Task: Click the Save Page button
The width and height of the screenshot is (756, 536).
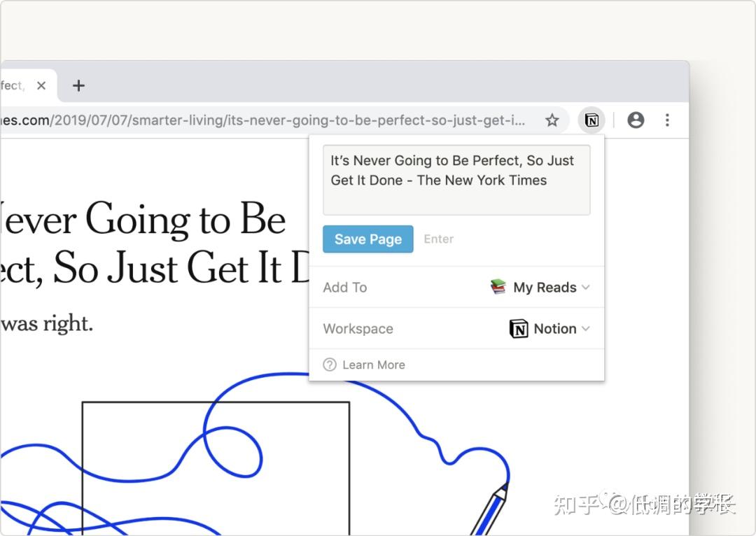Action: [x=367, y=239]
